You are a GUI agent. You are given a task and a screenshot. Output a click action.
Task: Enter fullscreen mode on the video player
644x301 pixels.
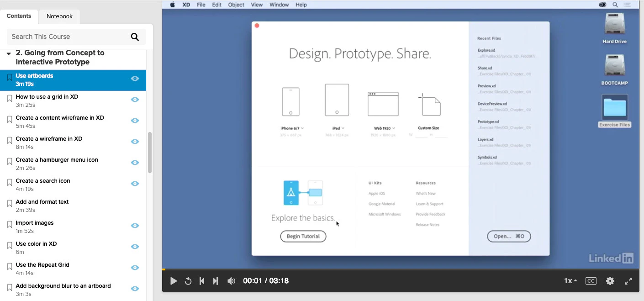click(x=628, y=281)
